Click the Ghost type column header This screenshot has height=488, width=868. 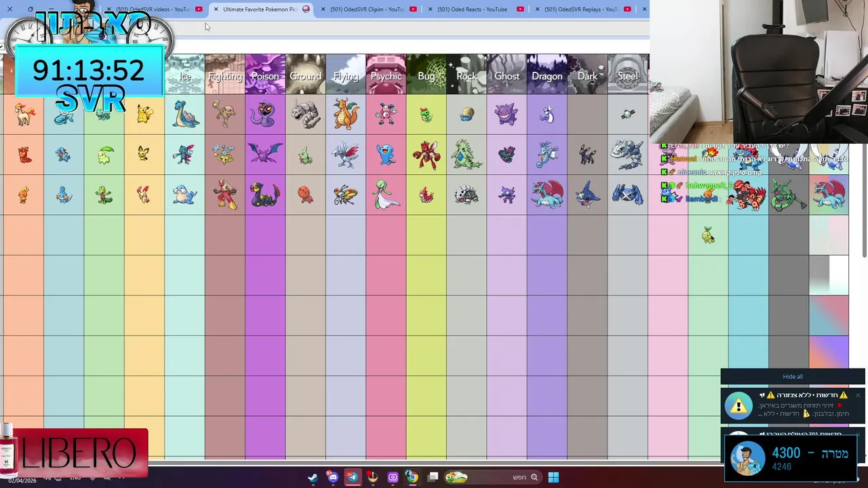507,75
